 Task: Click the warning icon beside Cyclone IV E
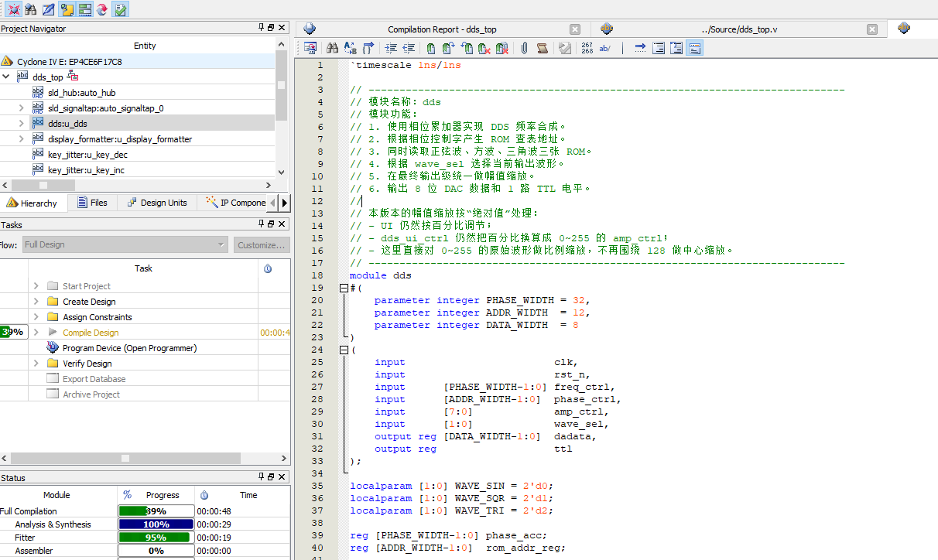click(x=7, y=61)
